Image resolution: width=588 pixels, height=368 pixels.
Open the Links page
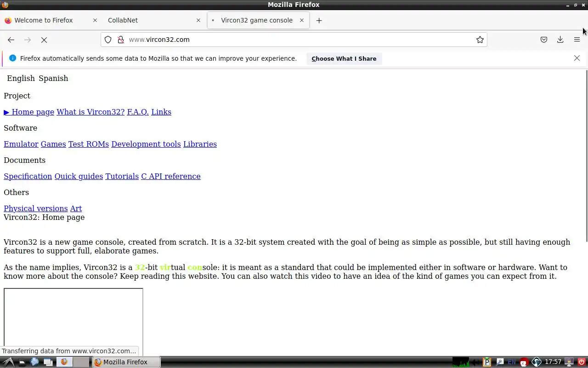[x=161, y=112]
